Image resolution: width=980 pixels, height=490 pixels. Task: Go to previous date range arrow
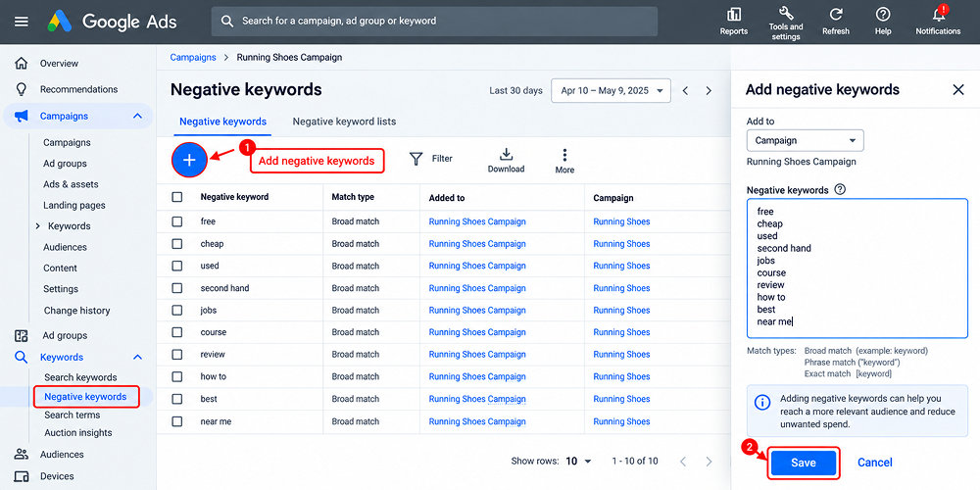point(686,90)
